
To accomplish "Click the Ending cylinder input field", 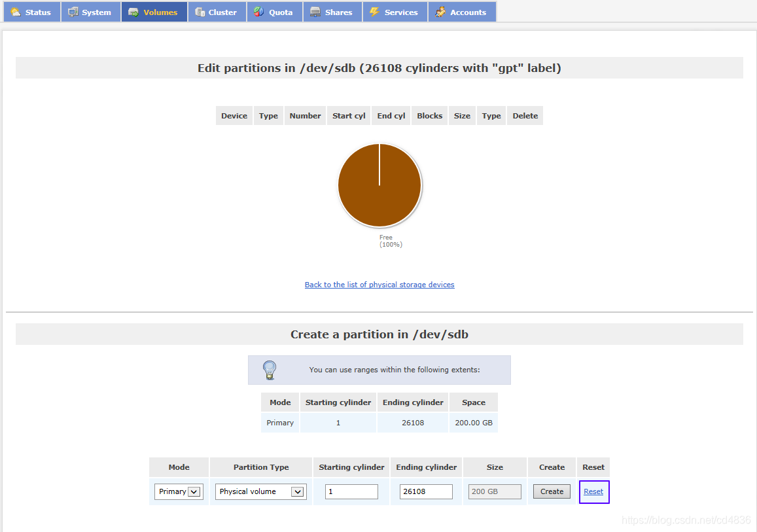I will [426, 491].
